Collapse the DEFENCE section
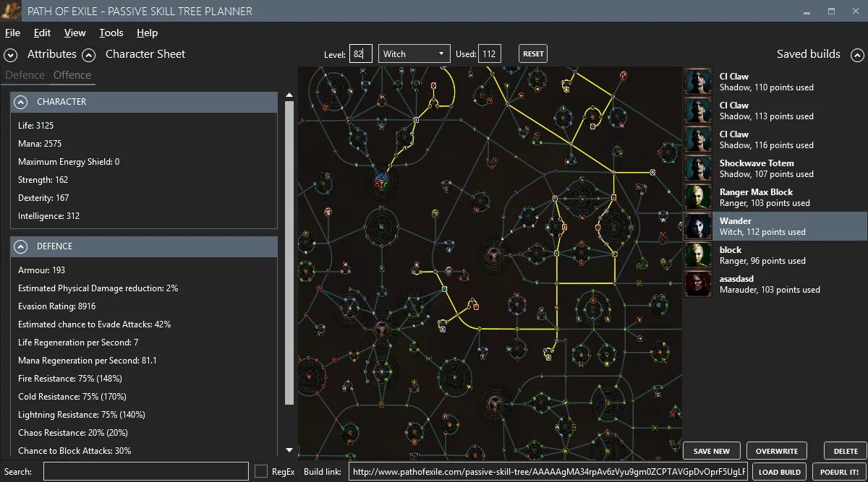 coord(21,246)
